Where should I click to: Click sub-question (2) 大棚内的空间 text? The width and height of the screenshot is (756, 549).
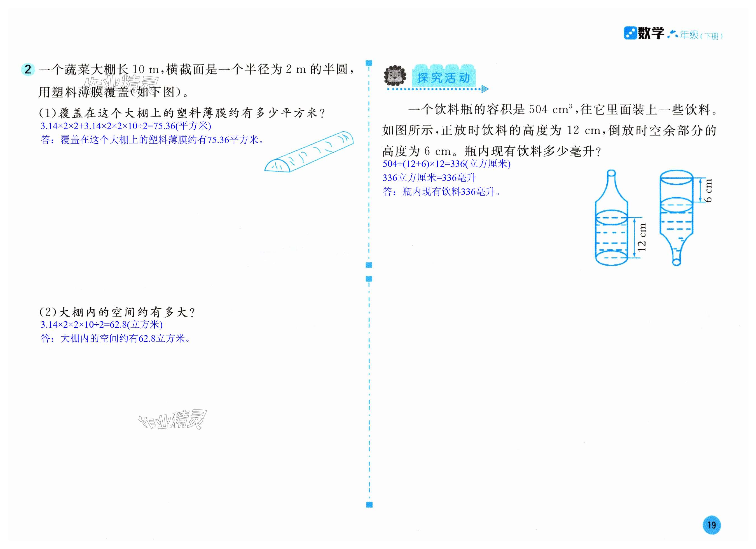(117, 312)
